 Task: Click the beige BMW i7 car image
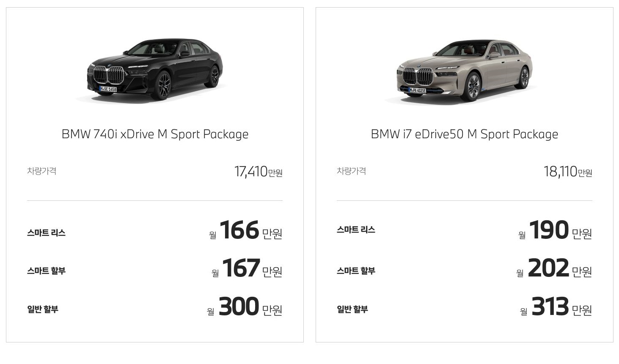coord(465,70)
